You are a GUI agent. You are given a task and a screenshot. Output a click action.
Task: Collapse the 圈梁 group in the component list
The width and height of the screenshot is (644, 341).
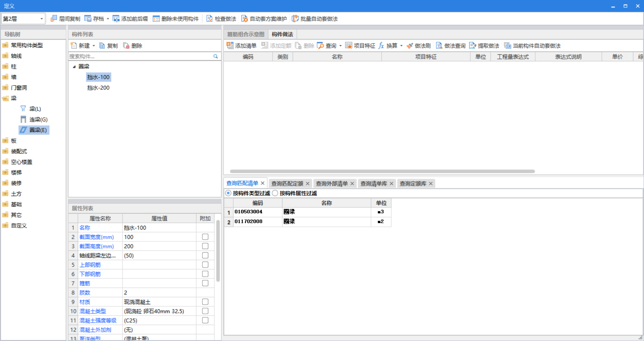74,66
